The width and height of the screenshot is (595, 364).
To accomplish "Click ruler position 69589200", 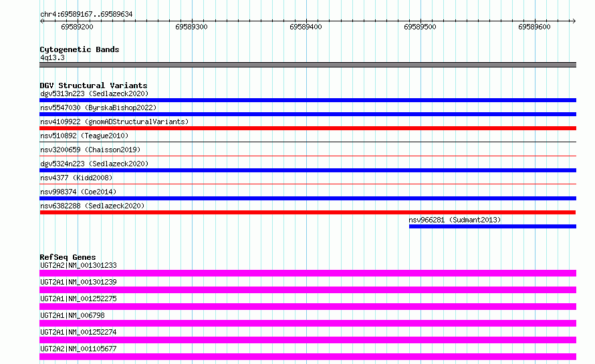I will click(x=77, y=27).
